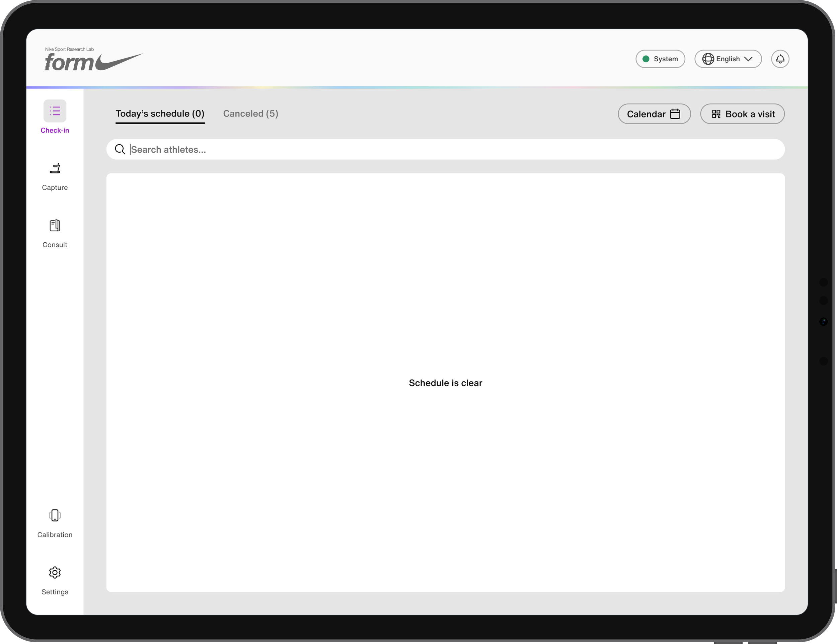This screenshot has width=837, height=644.
Task: Click the Nike form logo
Action: click(93, 60)
